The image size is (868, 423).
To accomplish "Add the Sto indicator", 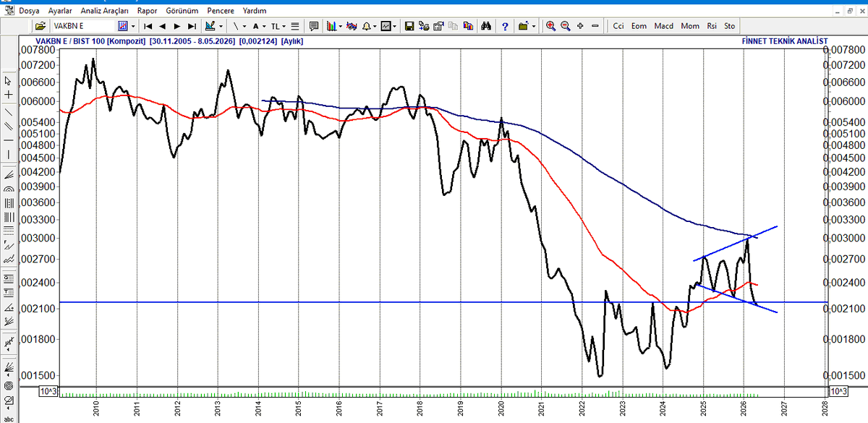I will 730,26.
